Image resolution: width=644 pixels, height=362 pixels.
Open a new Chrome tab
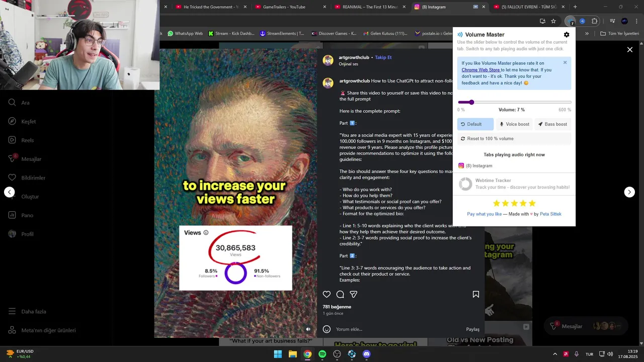575,7
